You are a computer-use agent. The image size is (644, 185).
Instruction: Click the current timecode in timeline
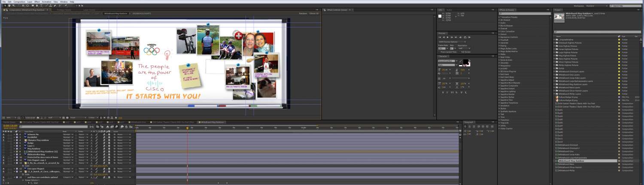click(10, 126)
